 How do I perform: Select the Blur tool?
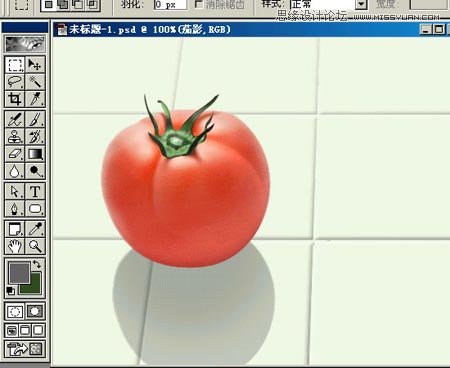(x=15, y=171)
